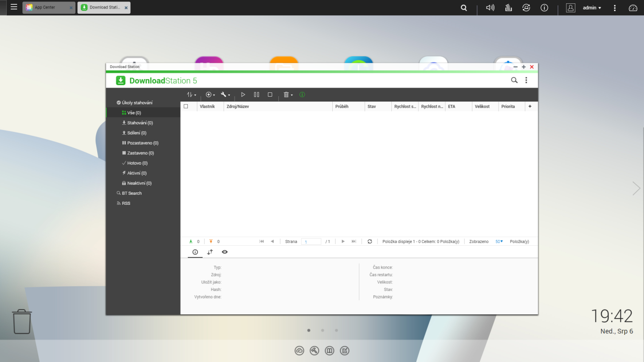Click the page number input field
644x362 pixels.
[x=311, y=241]
